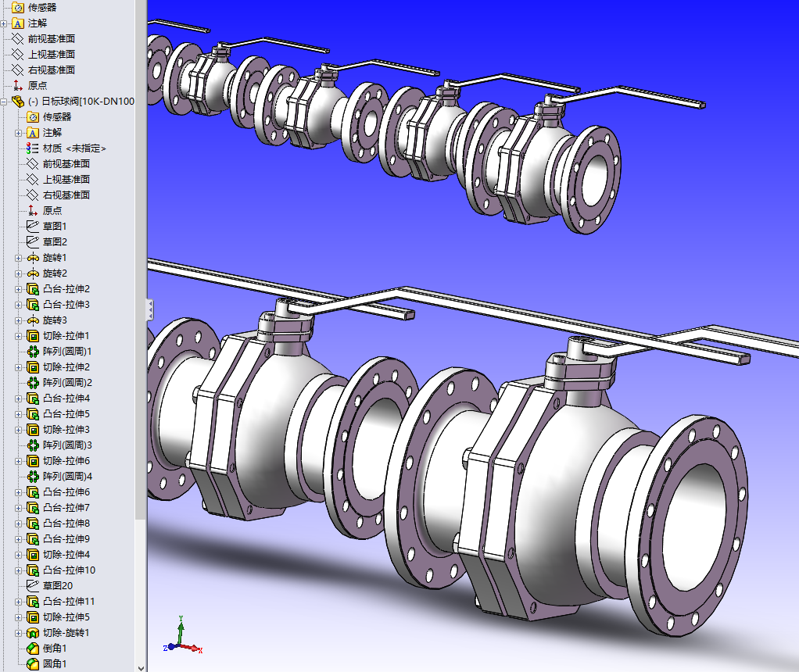Screen dimensions: 799x672
Task: Click the 旋转1 revolve feature icon
Action: [33, 258]
